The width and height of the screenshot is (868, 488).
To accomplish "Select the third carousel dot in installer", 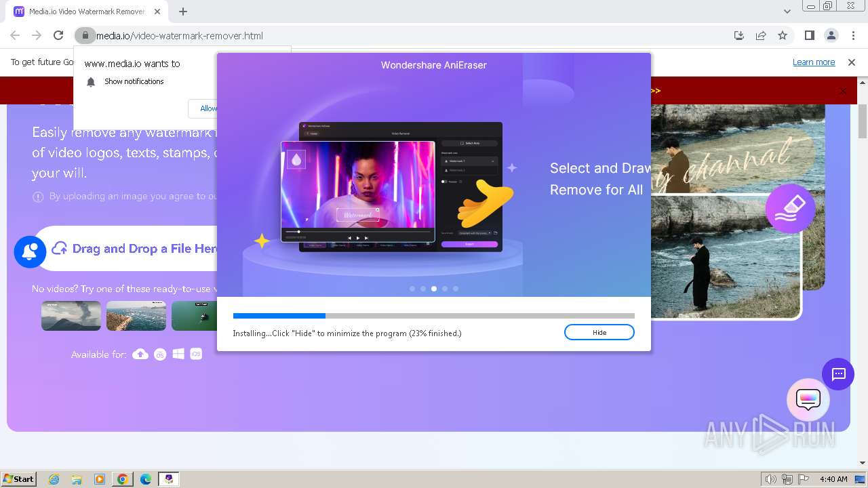I will pyautogui.click(x=434, y=289).
